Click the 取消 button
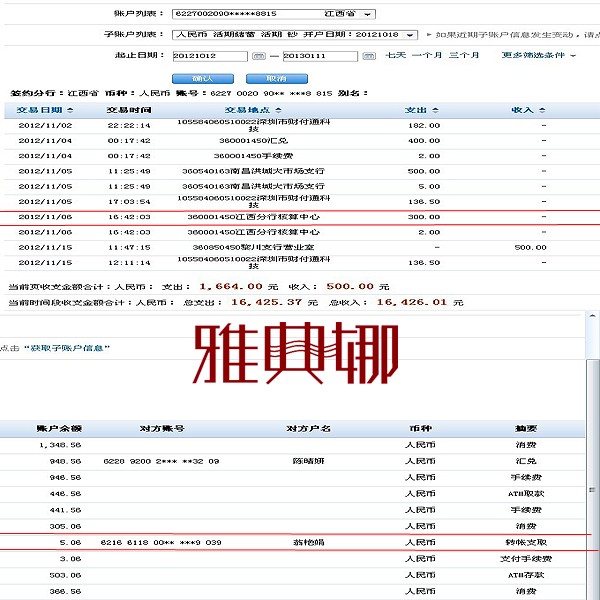Screen dimensions: 600x600 pyautogui.click(x=277, y=78)
